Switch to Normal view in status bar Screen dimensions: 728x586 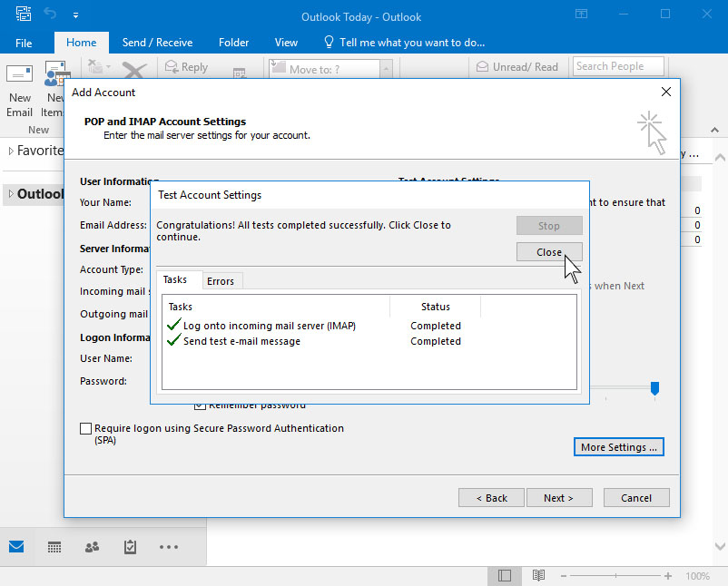(504, 576)
